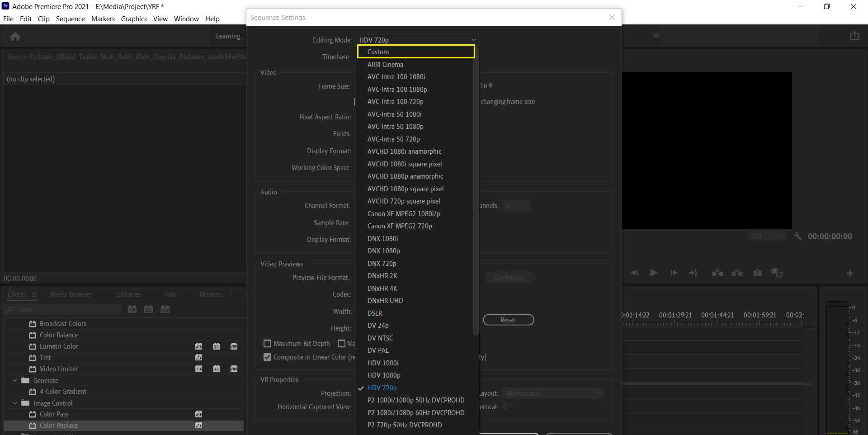Click Export Frame camera icon
This screenshot has width=868, height=435.
pyautogui.click(x=757, y=273)
